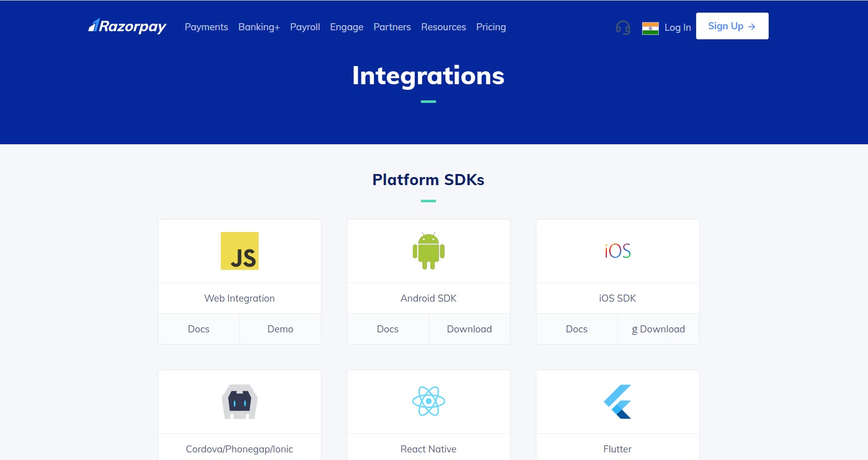Open Docs for Android SDK

(388, 329)
